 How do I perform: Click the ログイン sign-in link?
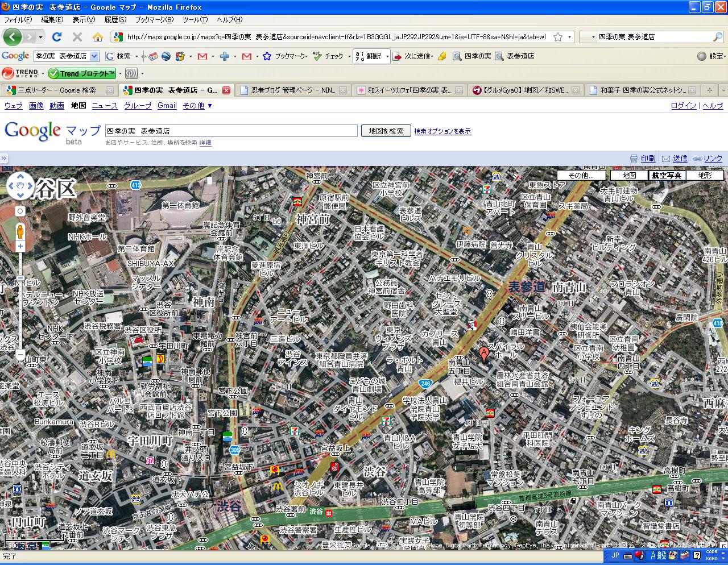684,106
